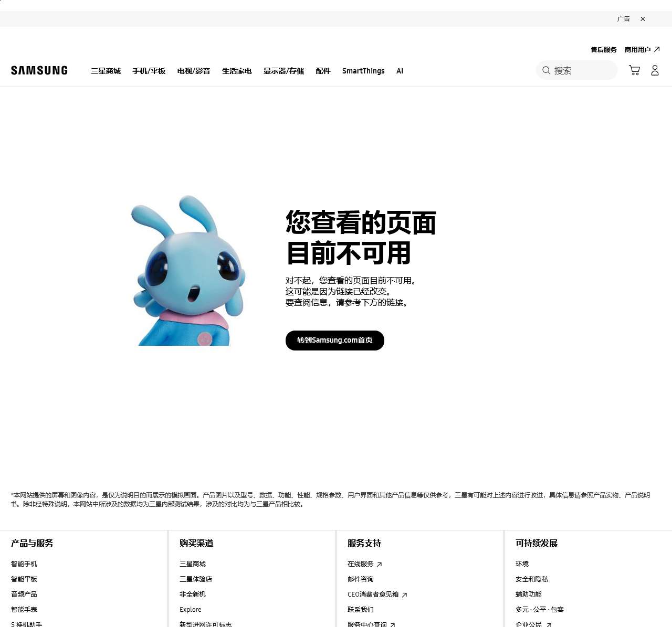Go to 售后服务 link
The image size is (672, 627).
pos(604,49)
